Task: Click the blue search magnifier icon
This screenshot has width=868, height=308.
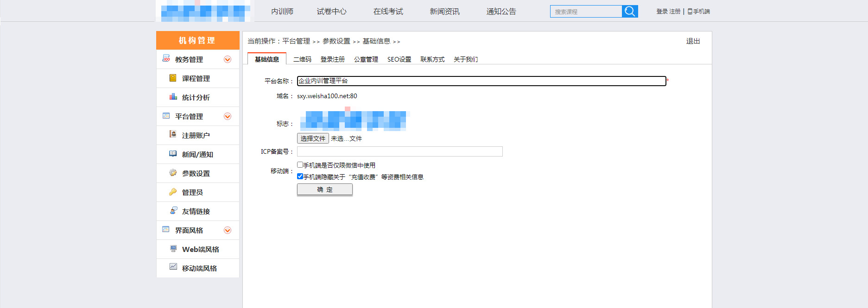Action: [630, 11]
